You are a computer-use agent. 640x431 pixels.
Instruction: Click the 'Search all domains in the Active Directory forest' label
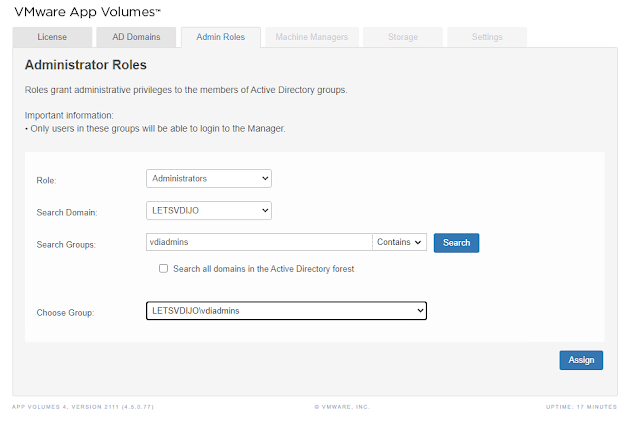coord(264,269)
